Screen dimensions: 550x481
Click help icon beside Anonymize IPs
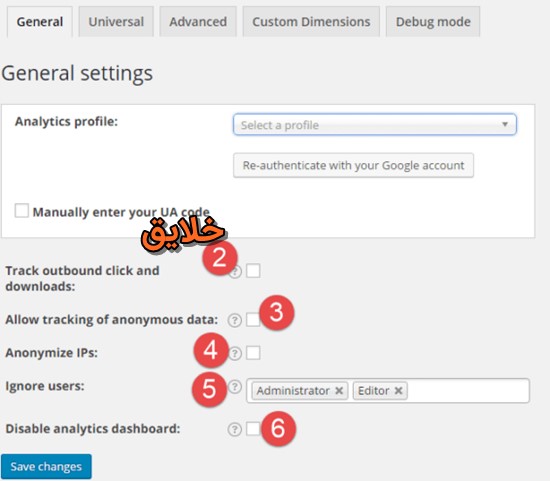click(x=235, y=353)
